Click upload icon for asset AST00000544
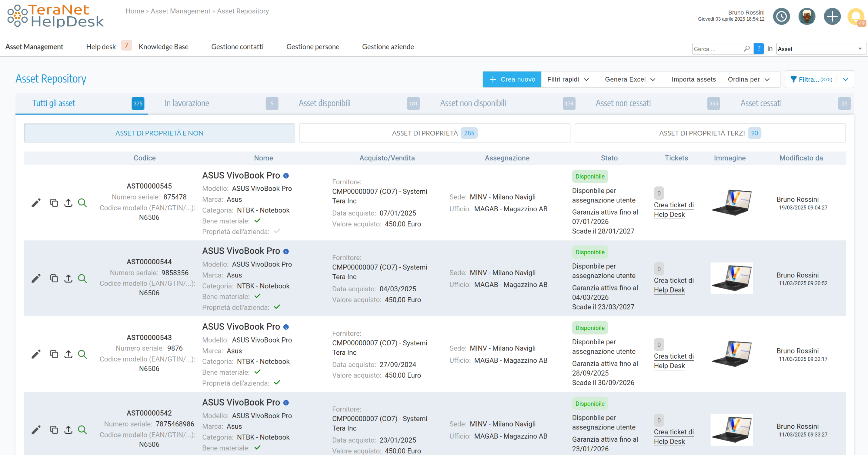This screenshot has height=455, width=868. coord(68,278)
